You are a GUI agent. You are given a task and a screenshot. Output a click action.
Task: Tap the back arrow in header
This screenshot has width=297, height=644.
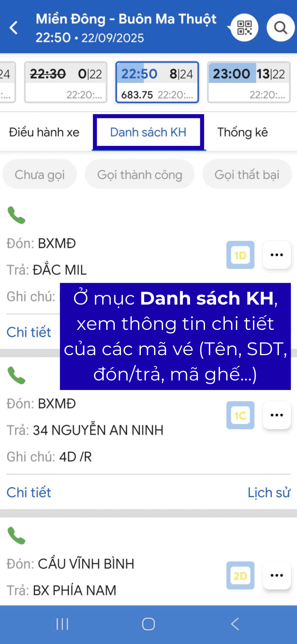point(14,28)
